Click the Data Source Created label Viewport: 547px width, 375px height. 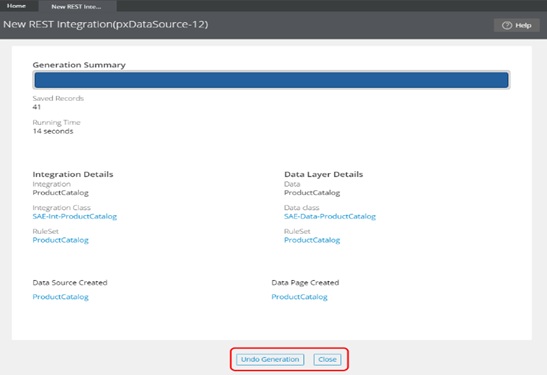click(70, 283)
